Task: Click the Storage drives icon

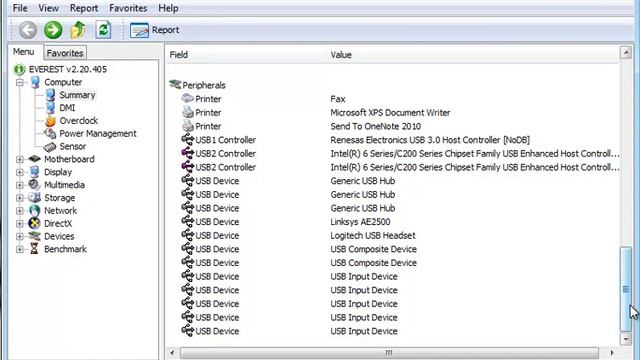Action: 35,198
